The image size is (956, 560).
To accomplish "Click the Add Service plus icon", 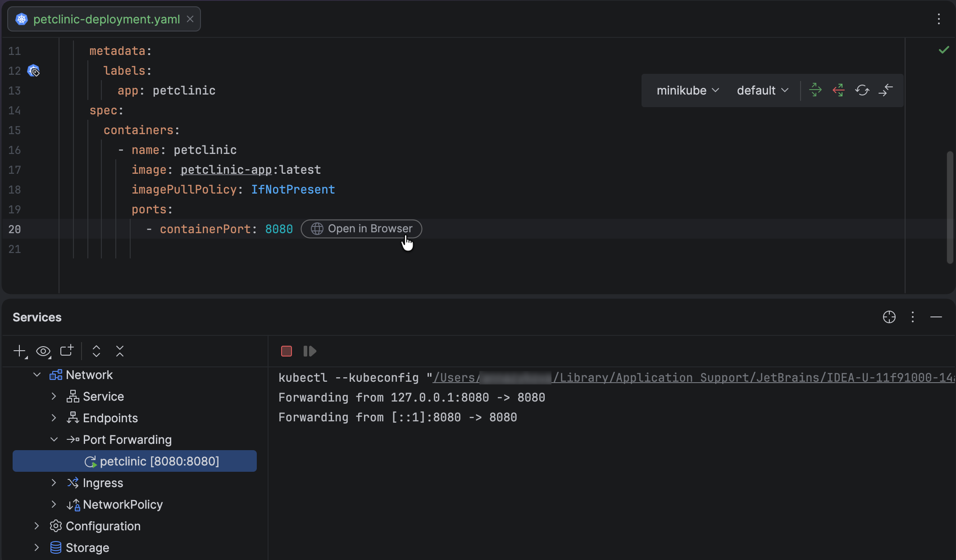I will point(20,351).
